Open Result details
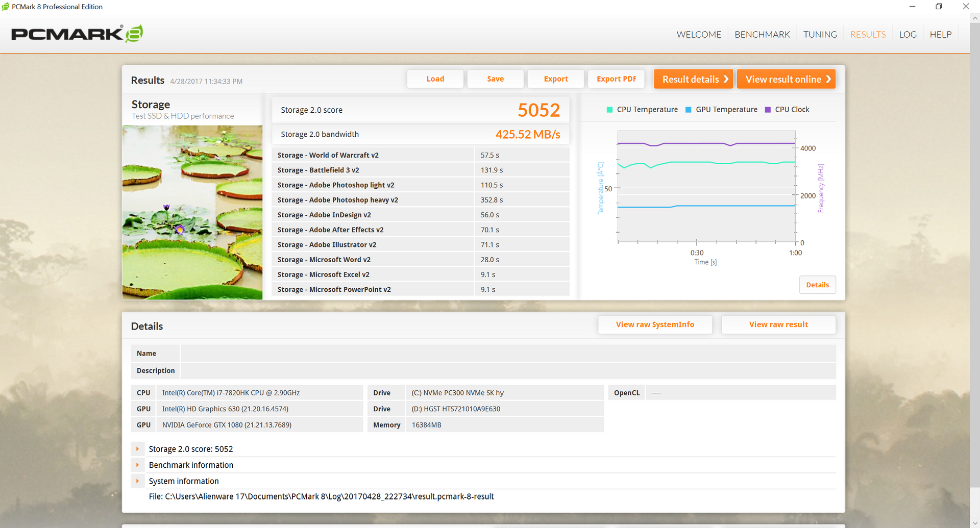Image resolution: width=980 pixels, height=528 pixels. tap(694, 79)
